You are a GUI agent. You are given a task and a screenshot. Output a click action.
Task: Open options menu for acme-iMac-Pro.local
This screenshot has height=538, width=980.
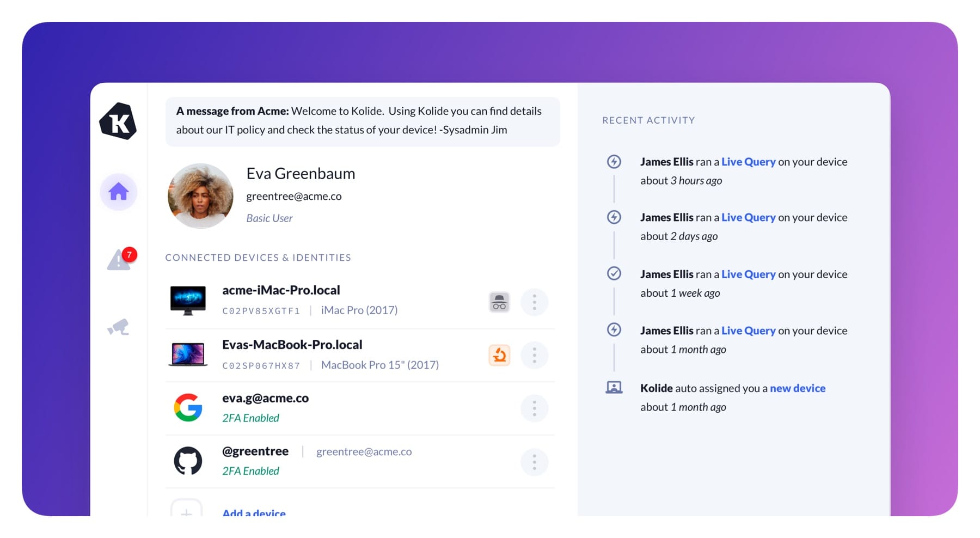[534, 302]
